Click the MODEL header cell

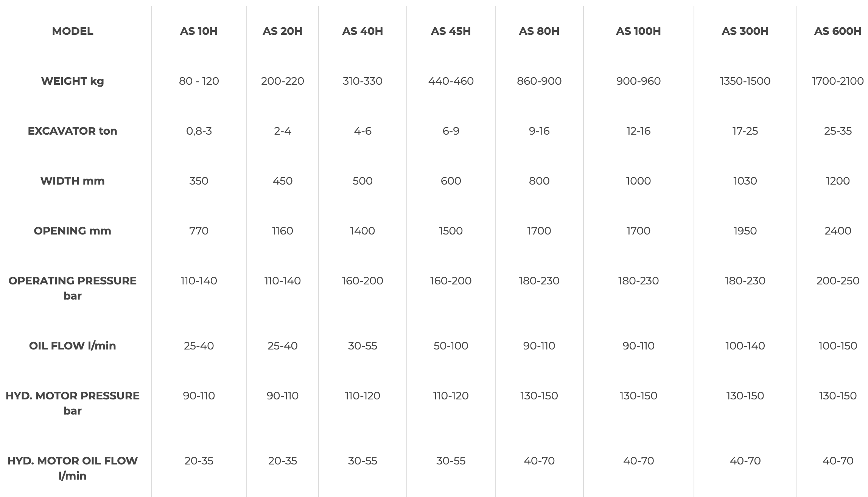pyautogui.click(x=72, y=31)
